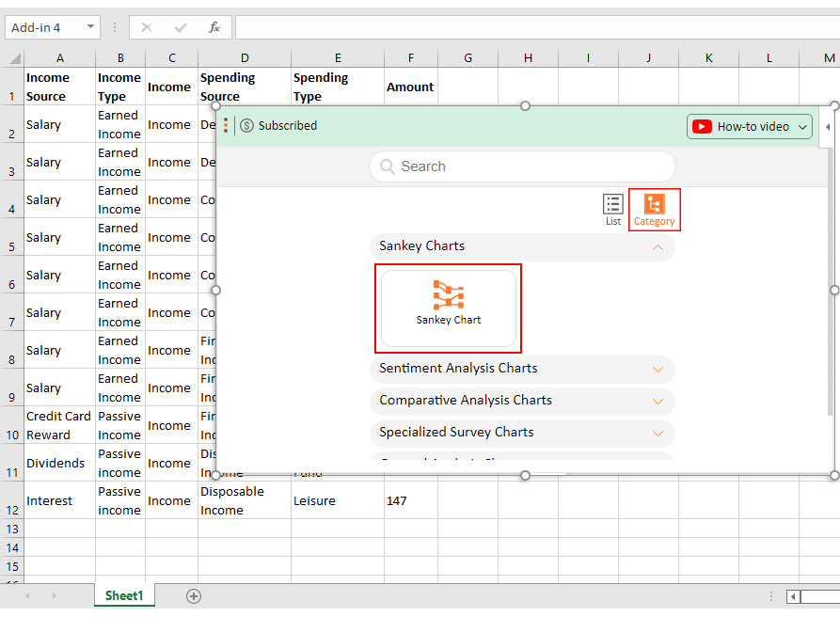Select column H header

point(529,58)
